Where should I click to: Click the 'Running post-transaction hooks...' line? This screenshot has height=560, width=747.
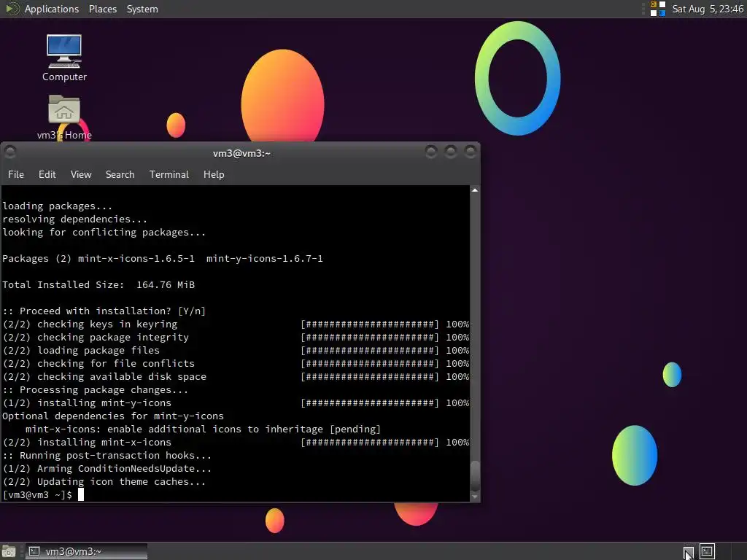point(107,455)
